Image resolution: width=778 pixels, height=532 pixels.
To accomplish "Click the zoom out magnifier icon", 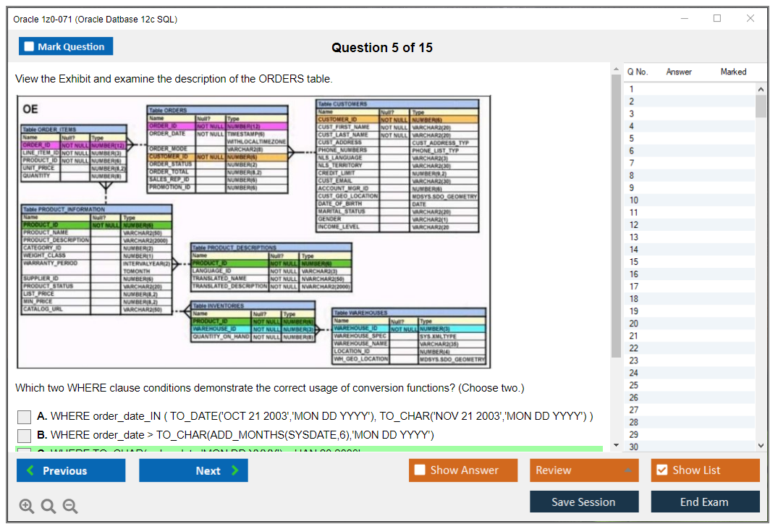I will pyautogui.click(x=70, y=507).
